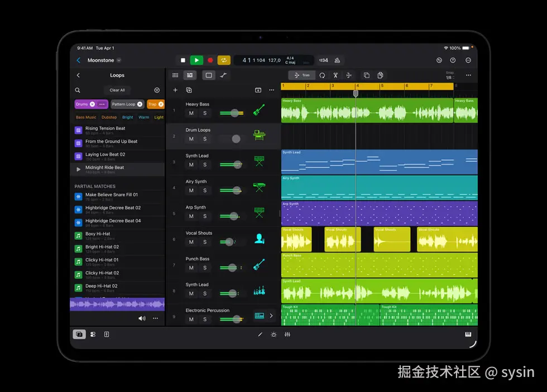This screenshot has height=392, width=547.
Task: Expand the Electronic Percussion track chevron
Action: 271,316
